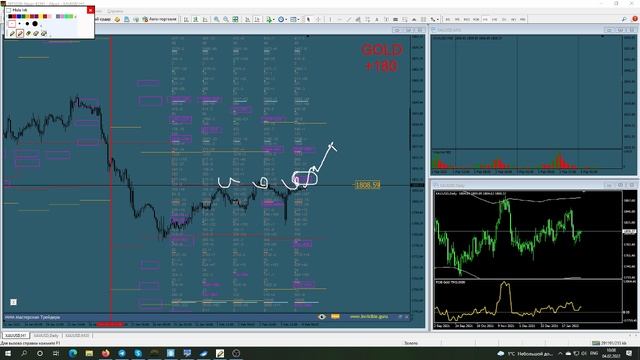Screen dimensions: 640x360
Task: Zoom out on the chart
Action: coord(226,19)
